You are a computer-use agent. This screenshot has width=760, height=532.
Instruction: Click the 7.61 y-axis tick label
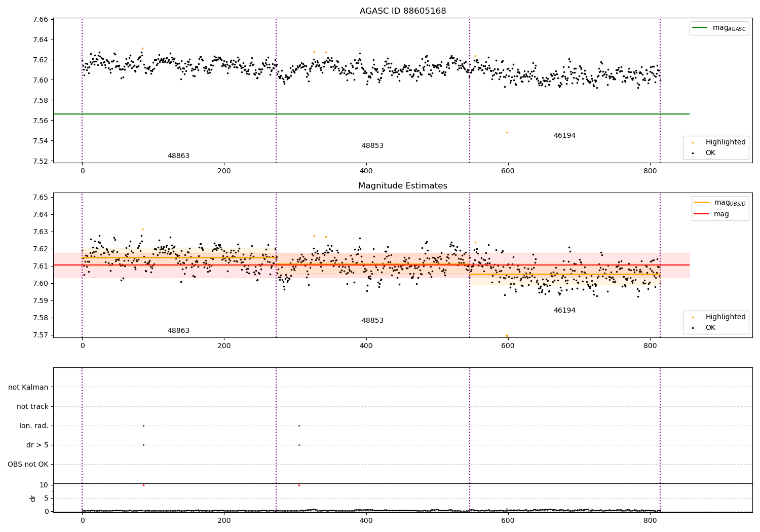(x=40, y=267)
